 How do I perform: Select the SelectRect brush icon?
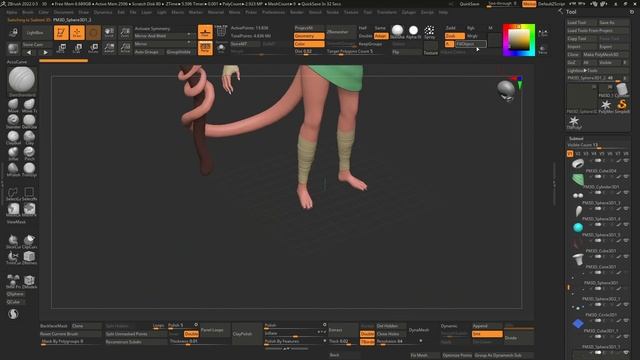[29, 194]
